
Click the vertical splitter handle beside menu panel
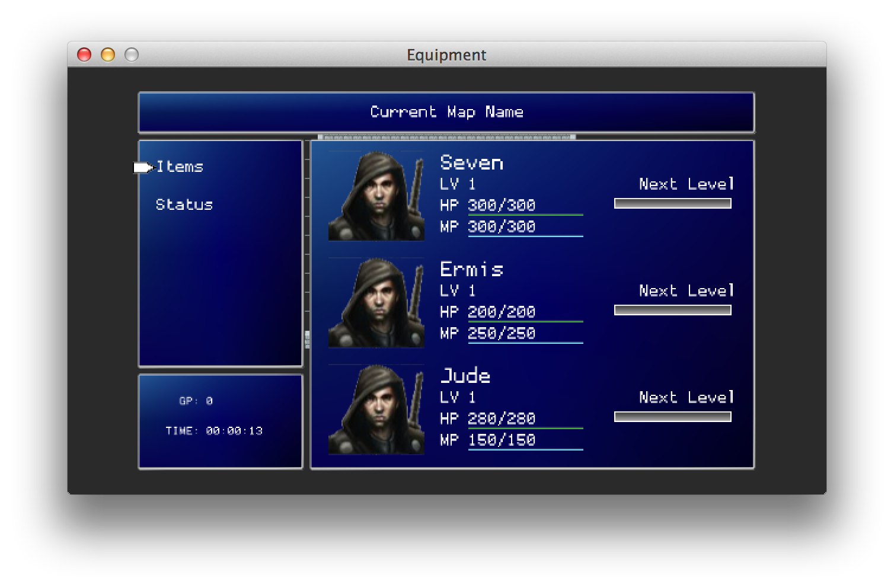(x=307, y=340)
